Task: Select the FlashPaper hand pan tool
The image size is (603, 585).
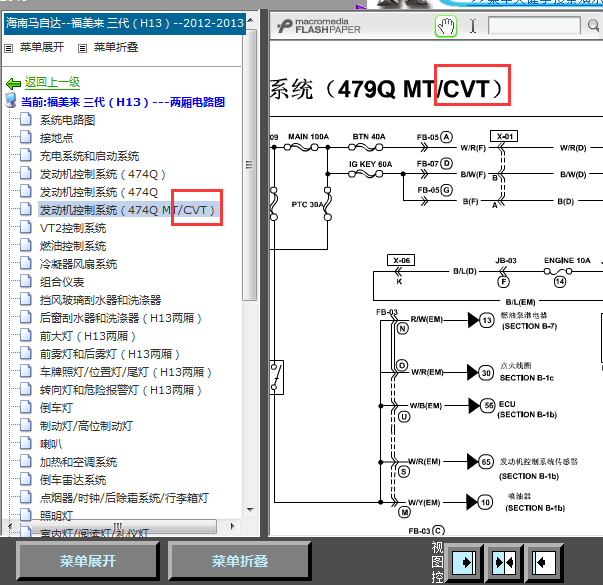Action: pos(446,26)
